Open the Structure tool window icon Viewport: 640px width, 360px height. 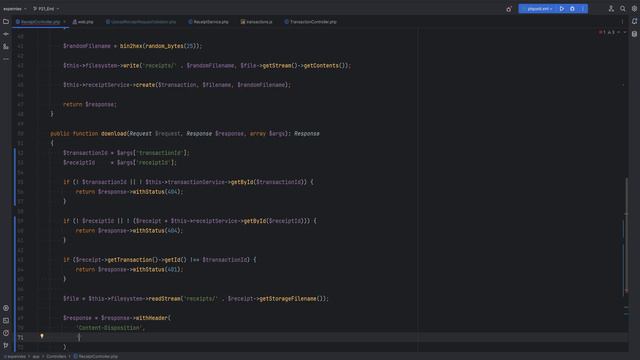[x=6, y=47]
